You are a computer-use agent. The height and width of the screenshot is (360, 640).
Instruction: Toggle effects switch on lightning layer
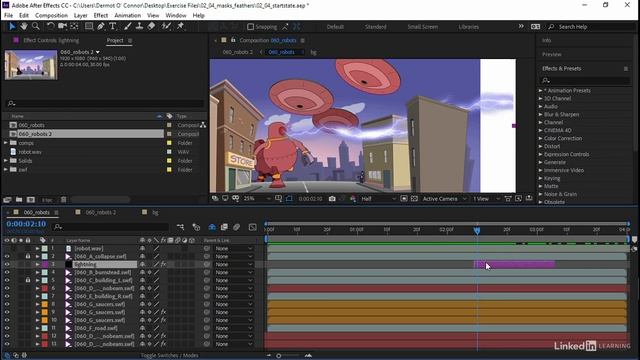[x=163, y=264]
